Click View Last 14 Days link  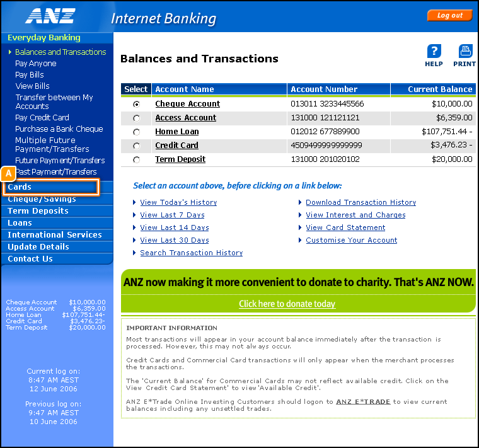pyautogui.click(x=175, y=227)
